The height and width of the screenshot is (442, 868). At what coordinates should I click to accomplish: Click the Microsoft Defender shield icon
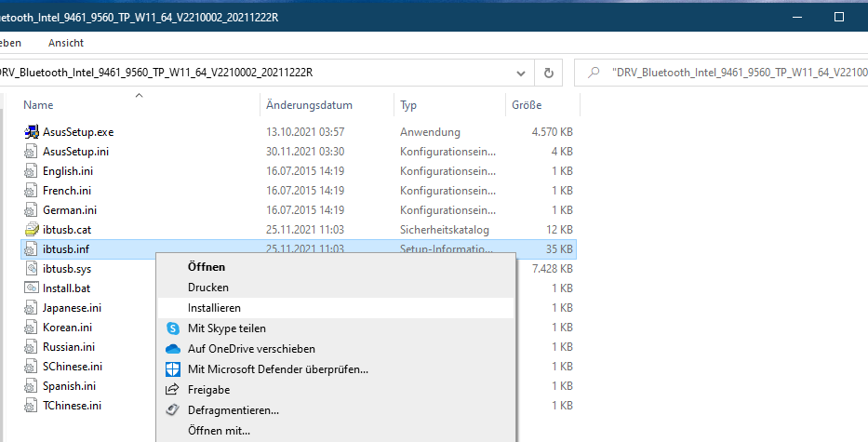pyautogui.click(x=173, y=369)
